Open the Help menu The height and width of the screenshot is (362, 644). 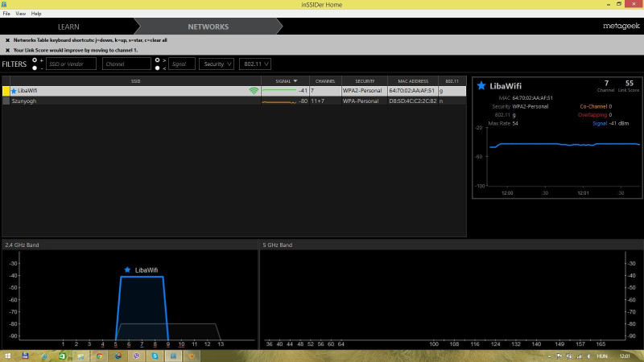point(36,14)
